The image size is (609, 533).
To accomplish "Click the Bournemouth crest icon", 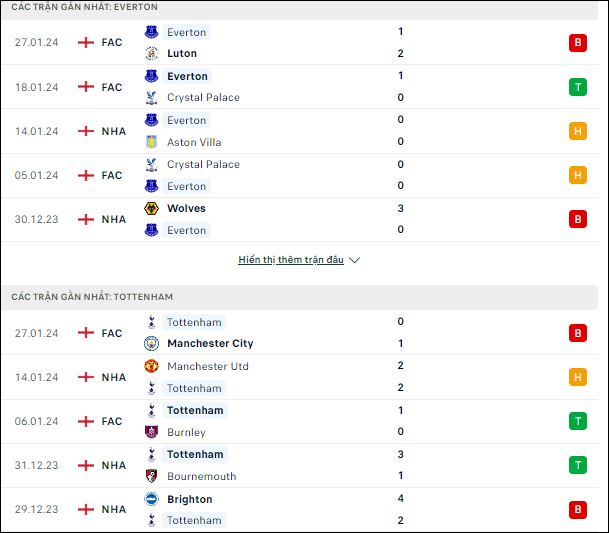I will click(x=151, y=476).
